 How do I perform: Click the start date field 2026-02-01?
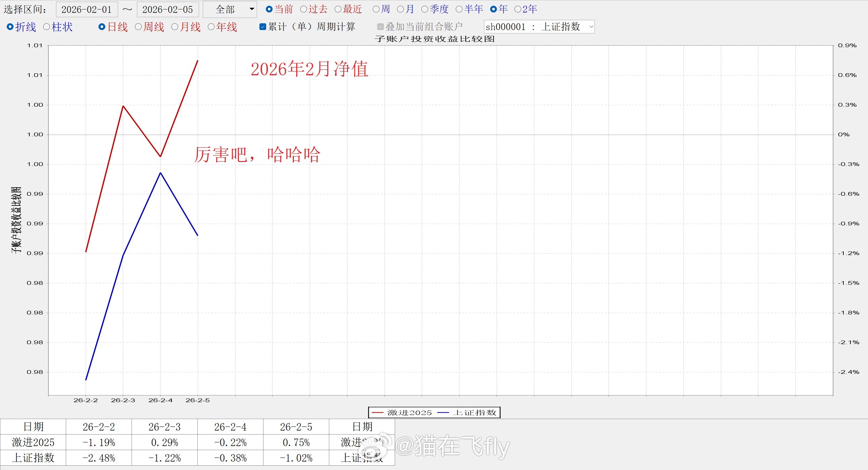click(x=87, y=9)
